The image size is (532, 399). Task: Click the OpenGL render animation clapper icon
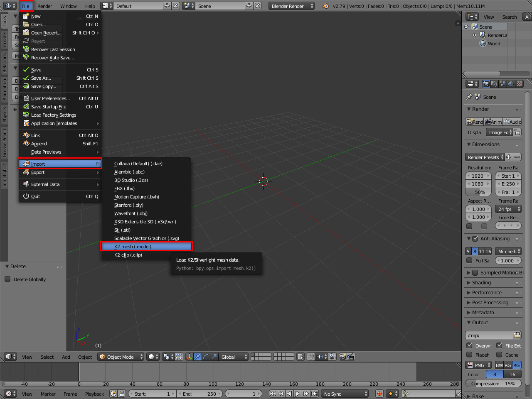[351, 357]
